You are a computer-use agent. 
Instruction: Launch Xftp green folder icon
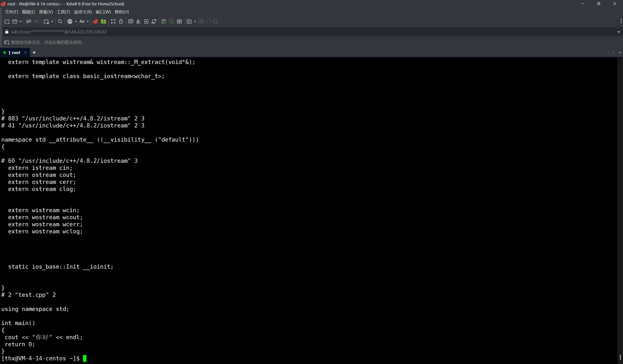[103, 21]
